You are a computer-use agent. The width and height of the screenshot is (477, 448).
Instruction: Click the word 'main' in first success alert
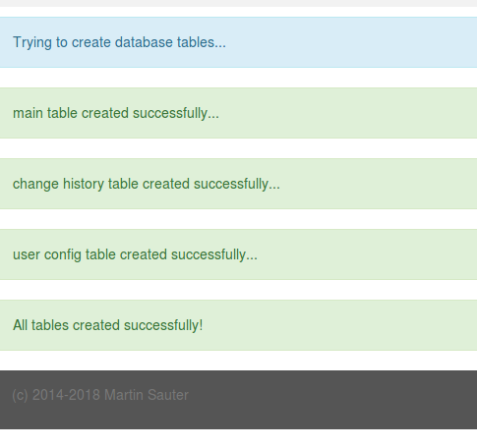click(x=28, y=113)
